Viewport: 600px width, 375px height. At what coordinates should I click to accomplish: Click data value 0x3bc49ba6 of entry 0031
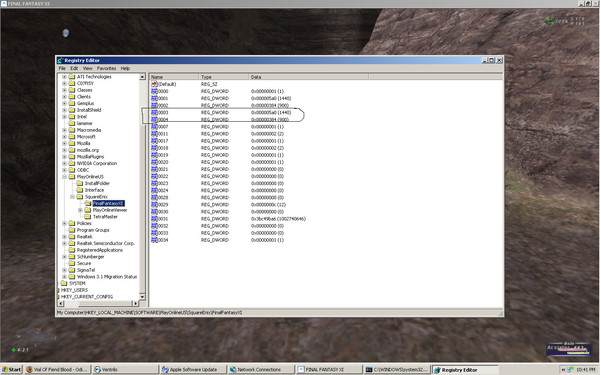tap(278, 219)
